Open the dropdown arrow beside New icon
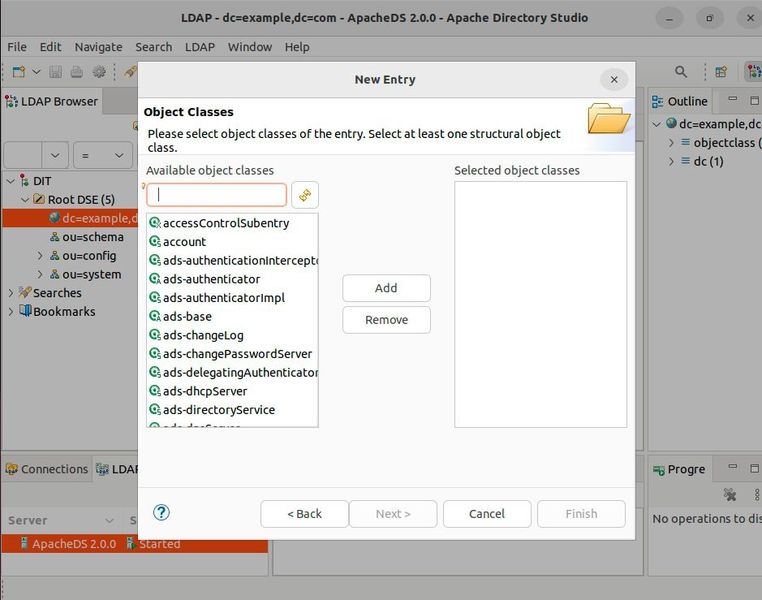Screen dimensions: 762x600 point(36,72)
